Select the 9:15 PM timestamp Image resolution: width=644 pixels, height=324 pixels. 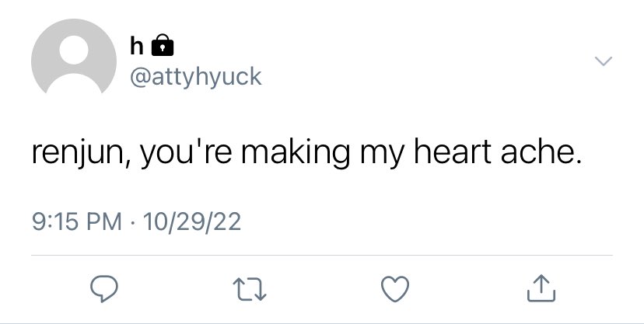point(77,221)
